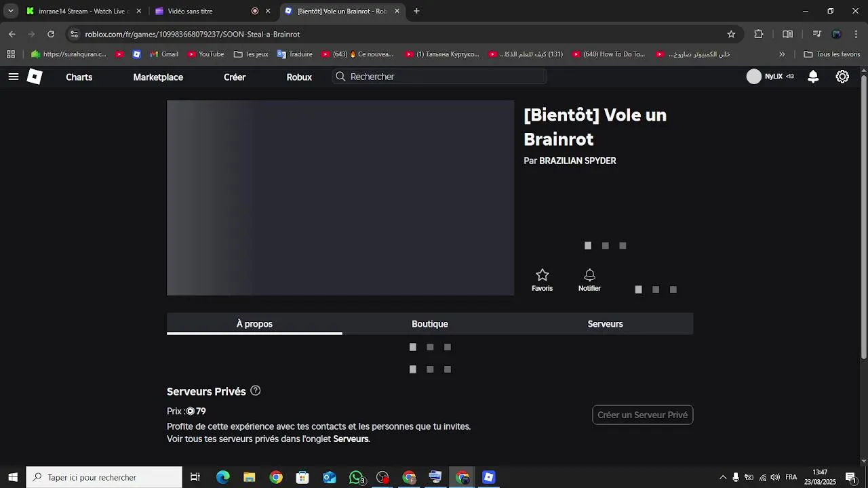Viewport: 868px width, 488px height.
Task: Bookmark this page with the star icon
Action: click(731, 34)
